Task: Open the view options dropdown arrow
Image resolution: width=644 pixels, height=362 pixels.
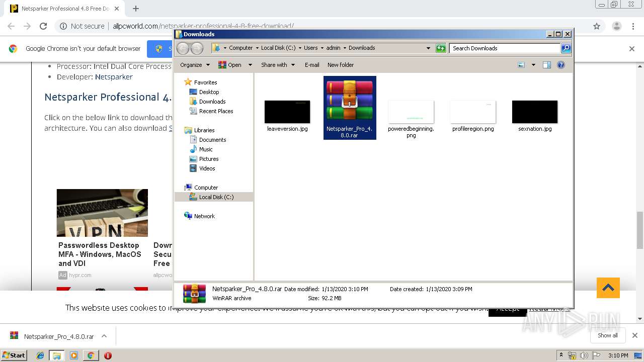Action: 533,65
